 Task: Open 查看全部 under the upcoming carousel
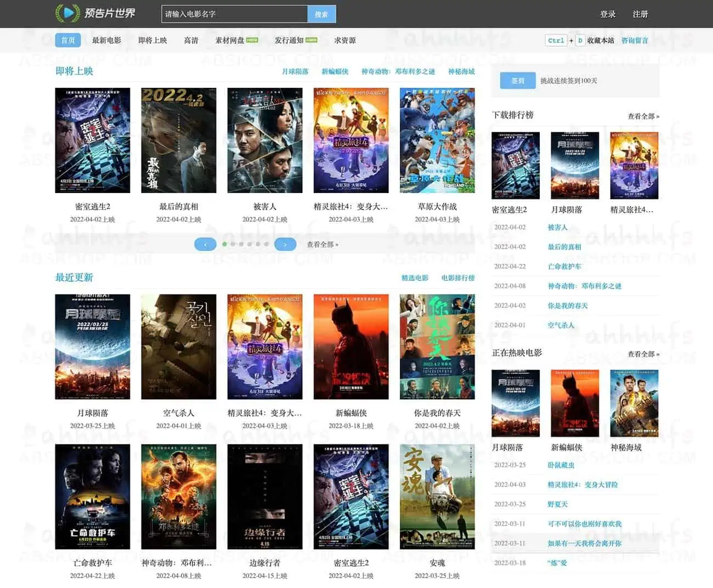coord(322,245)
